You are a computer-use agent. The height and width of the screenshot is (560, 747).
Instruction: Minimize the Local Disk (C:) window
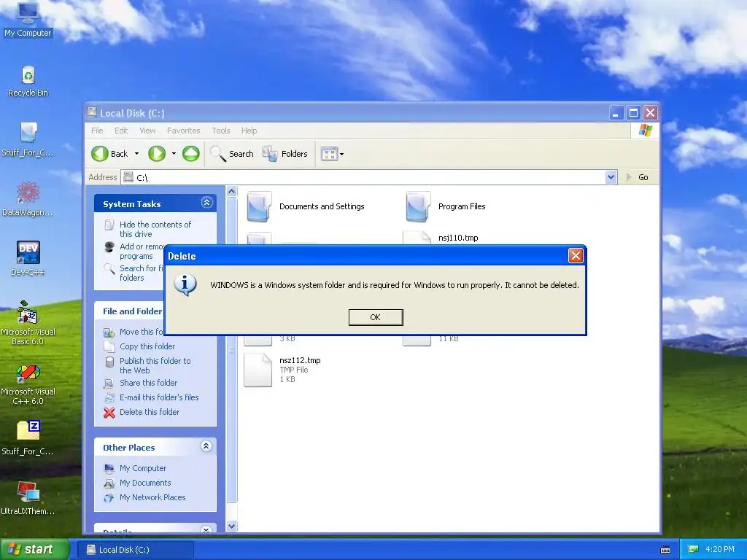point(616,113)
